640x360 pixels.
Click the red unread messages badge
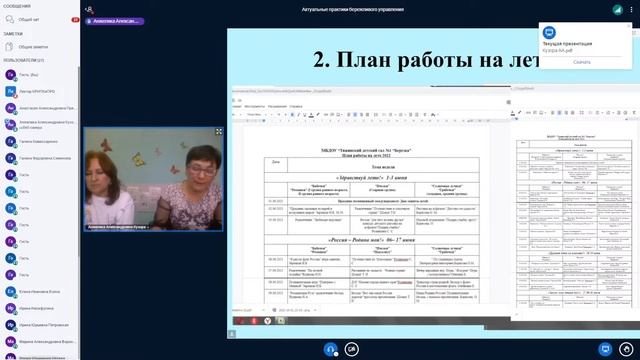(75, 20)
